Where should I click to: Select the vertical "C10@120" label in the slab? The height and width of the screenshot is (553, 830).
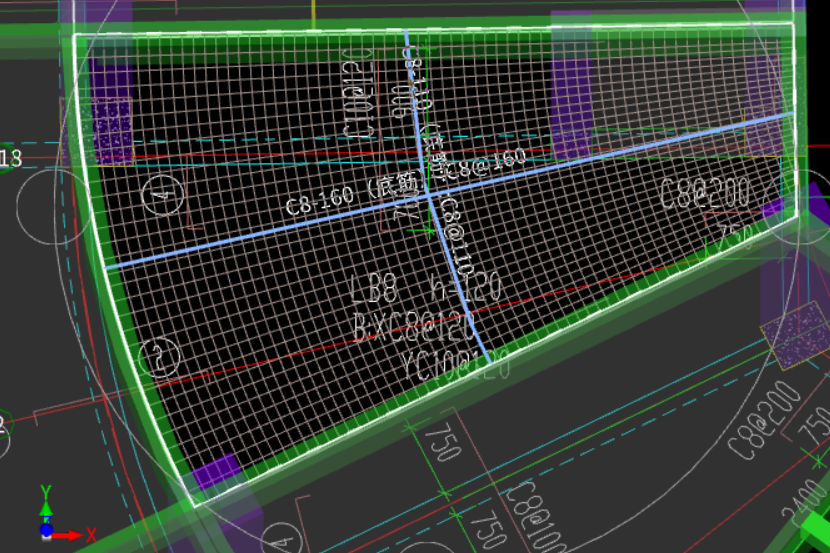pyautogui.click(x=358, y=94)
